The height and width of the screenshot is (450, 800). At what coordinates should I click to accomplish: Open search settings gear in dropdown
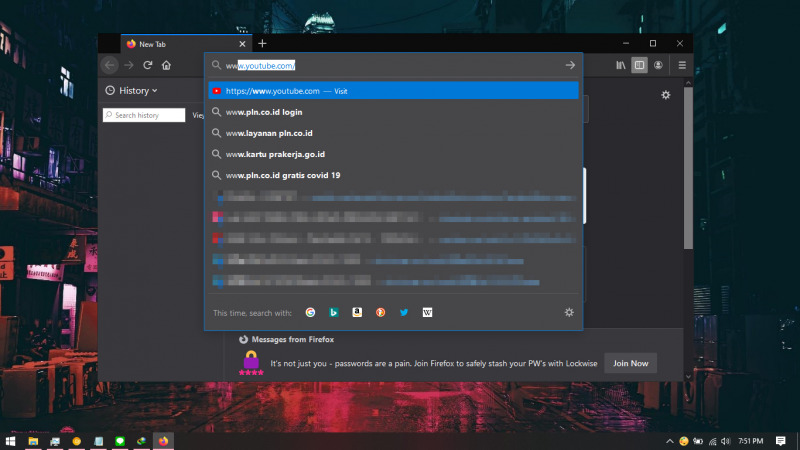tap(569, 312)
